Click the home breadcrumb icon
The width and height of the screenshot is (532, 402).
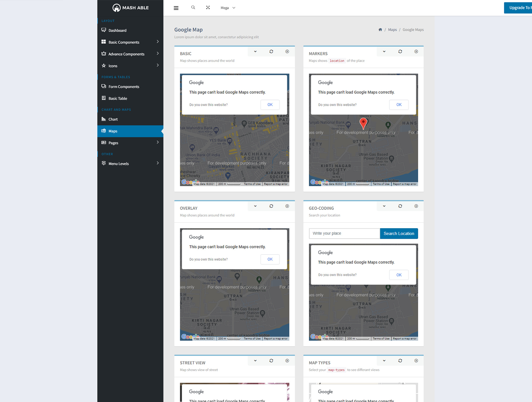[x=380, y=30]
